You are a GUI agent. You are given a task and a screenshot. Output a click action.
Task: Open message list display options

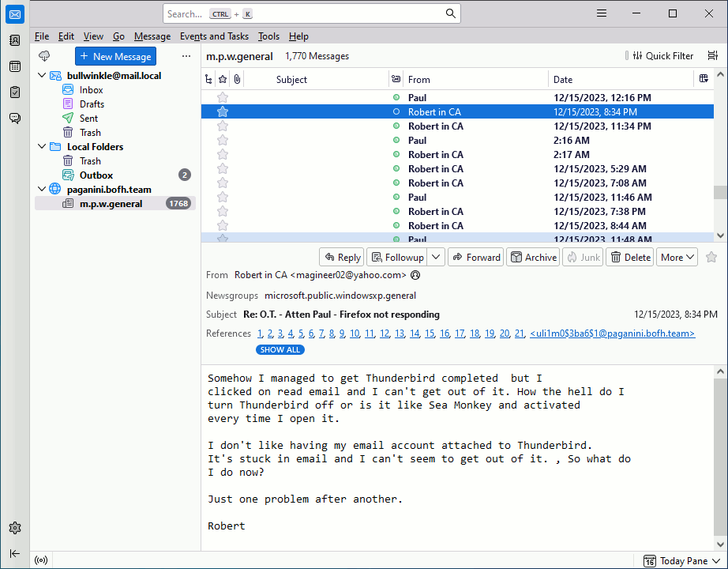click(x=713, y=56)
